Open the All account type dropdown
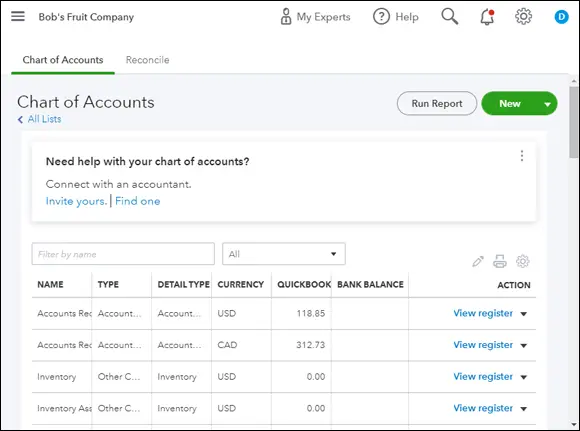 click(284, 254)
